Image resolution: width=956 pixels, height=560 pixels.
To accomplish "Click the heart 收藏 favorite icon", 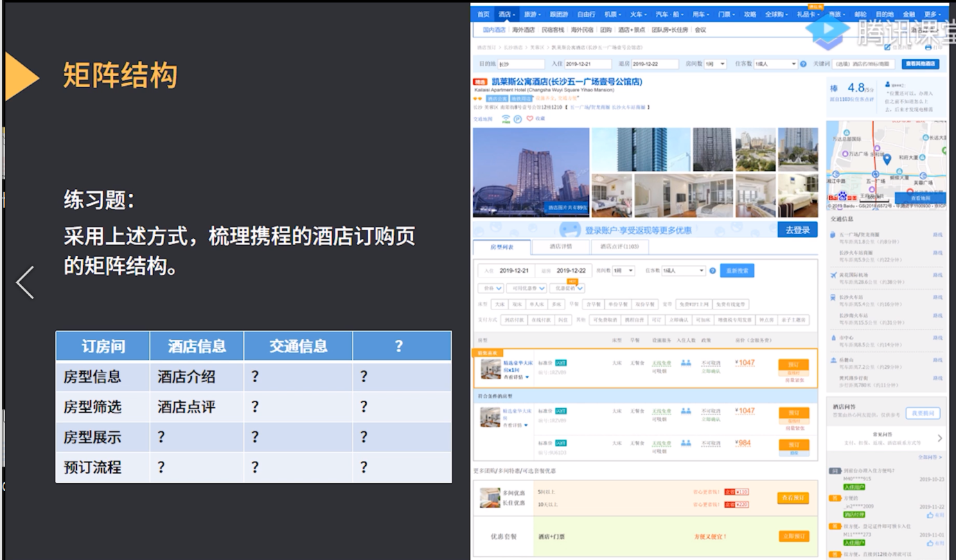I will click(530, 119).
